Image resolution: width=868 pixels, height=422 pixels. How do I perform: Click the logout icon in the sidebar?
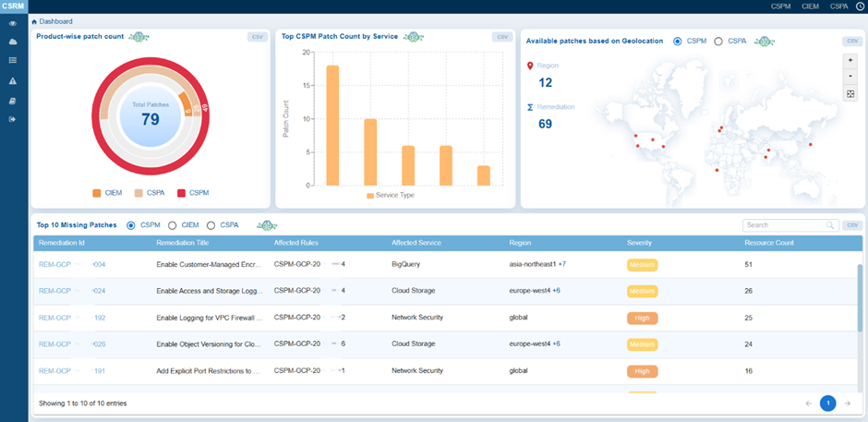(13, 119)
